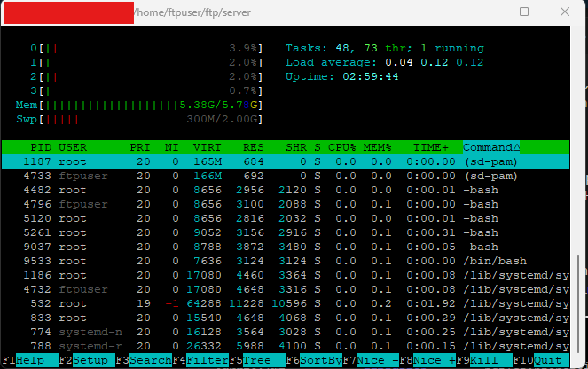This screenshot has width=588, height=369.
Task: Select process row PID 4733
Action: click(286, 176)
